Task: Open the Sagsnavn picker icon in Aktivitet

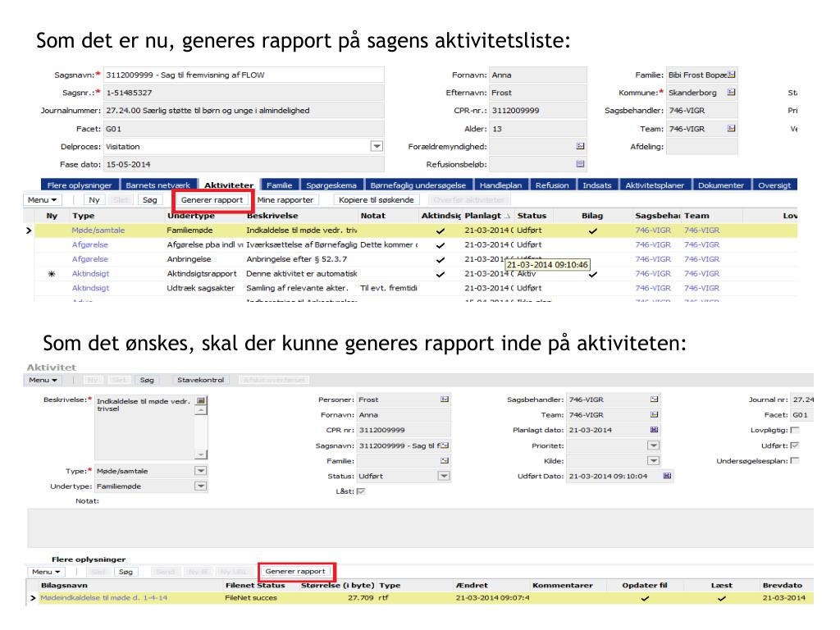Action: [445, 445]
